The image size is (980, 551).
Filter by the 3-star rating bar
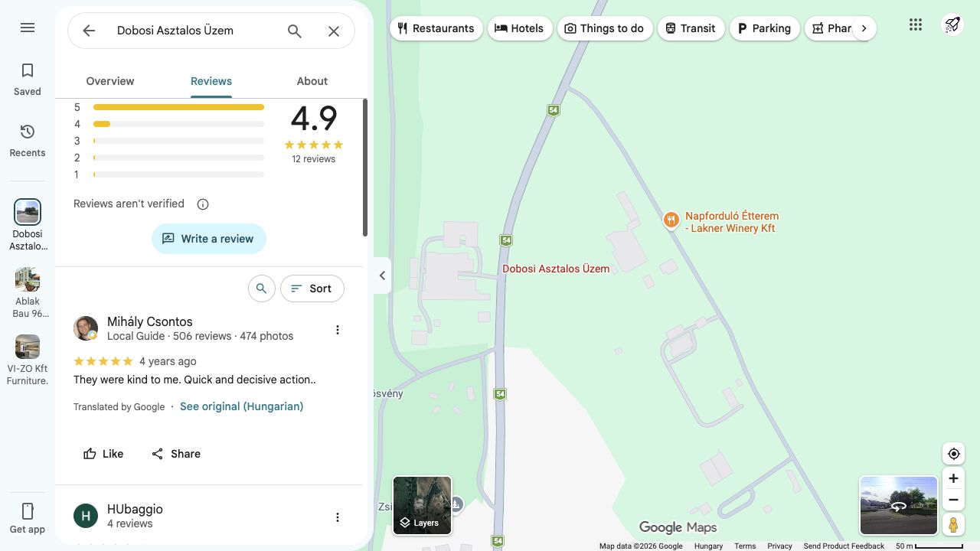tap(168, 141)
